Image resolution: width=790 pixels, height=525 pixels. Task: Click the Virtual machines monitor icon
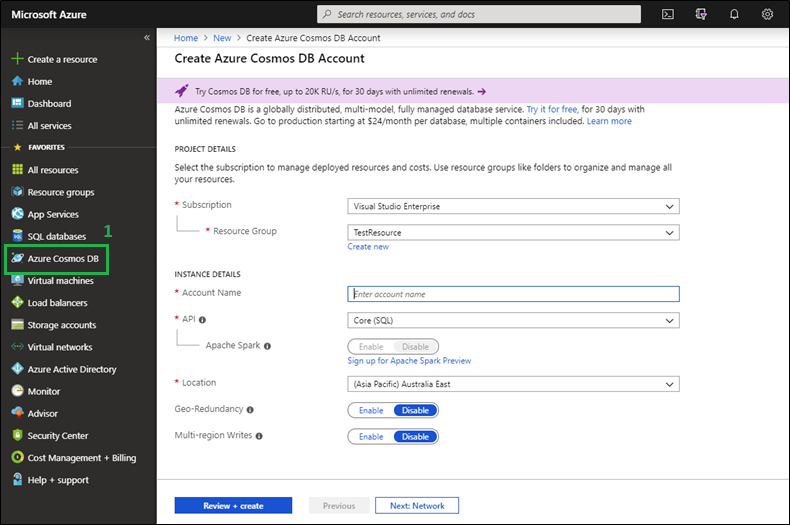click(x=17, y=280)
